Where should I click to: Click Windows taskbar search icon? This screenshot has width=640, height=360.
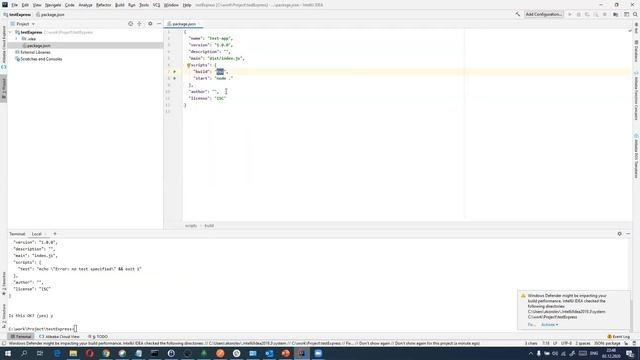pyautogui.click(x=24, y=353)
